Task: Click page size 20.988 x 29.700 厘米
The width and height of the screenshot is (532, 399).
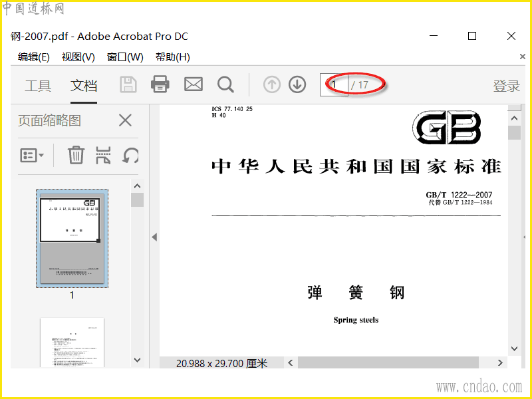Action: coord(222,363)
